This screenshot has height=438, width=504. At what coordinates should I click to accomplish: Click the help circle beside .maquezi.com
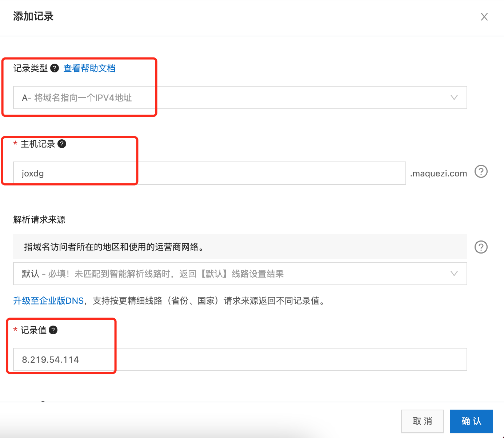point(481,171)
